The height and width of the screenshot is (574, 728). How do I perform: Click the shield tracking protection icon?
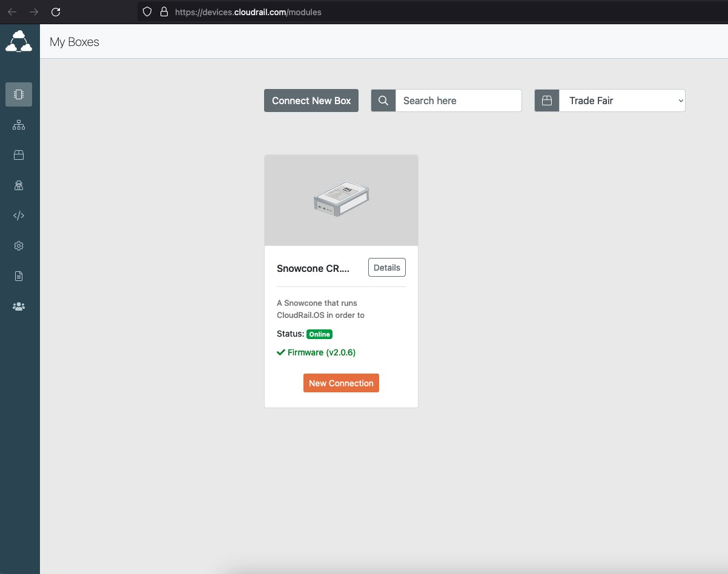coord(147,12)
